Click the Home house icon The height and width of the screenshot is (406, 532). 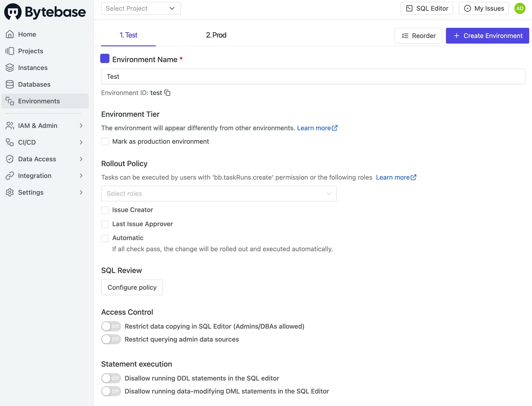(10, 34)
